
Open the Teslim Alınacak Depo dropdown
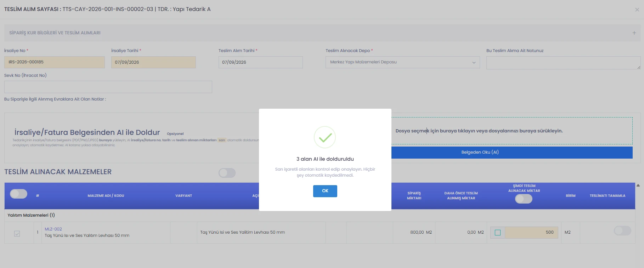point(402,62)
